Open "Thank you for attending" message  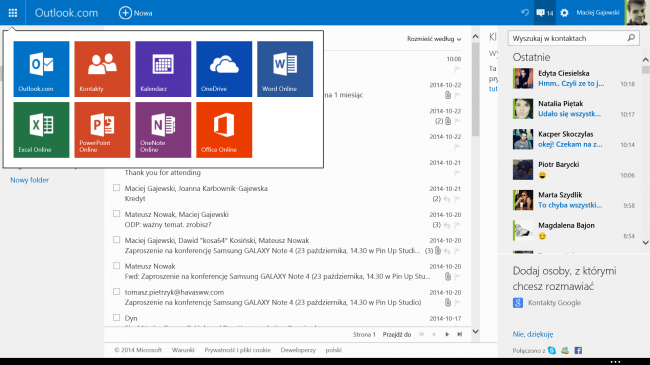point(162,173)
